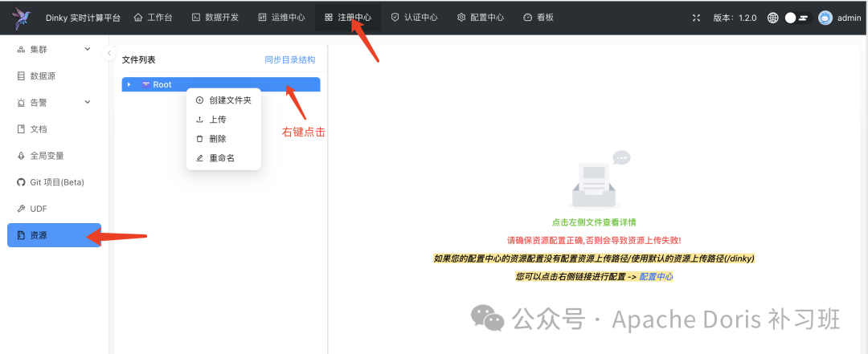The height and width of the screenshot is (354, 868).
Task: Click the UDF wrench icon
Action: pos(21,209)
